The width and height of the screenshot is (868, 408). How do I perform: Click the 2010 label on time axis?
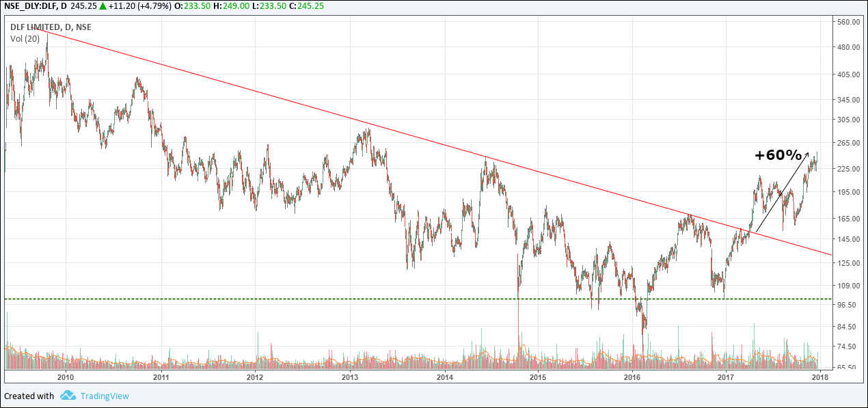[x=66, y=377]
